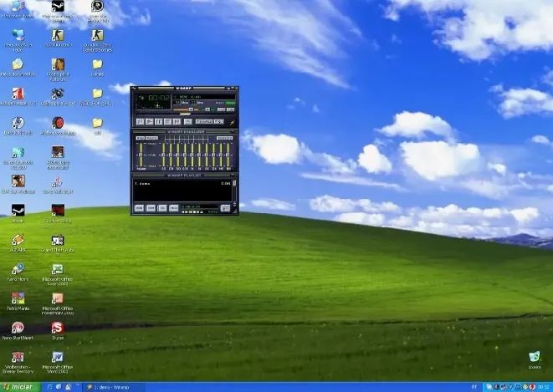Select the Microsoft Office PowerPoint 2003 icon
Image resolution: width=553 pixels, height=392 pixels.
tap(58, 303)
